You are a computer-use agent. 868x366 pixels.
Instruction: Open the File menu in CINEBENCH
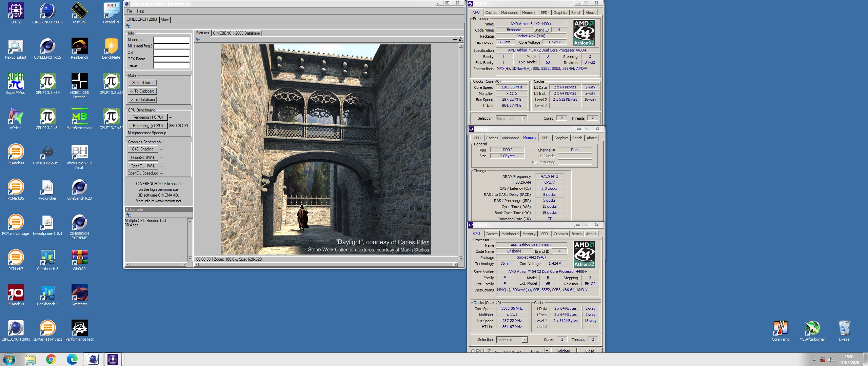[129, 11]
